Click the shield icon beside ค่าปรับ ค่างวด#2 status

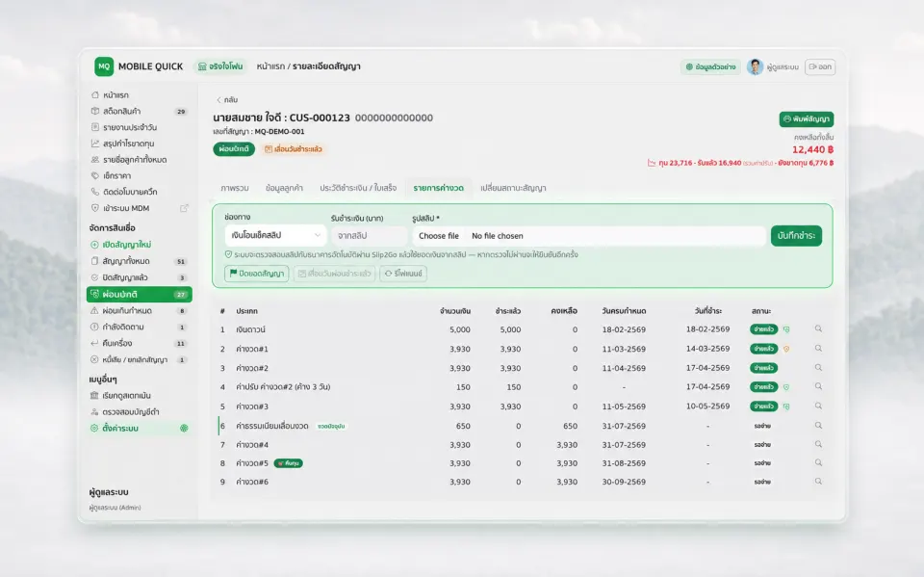pyautogui.click(x=786, y=387)
